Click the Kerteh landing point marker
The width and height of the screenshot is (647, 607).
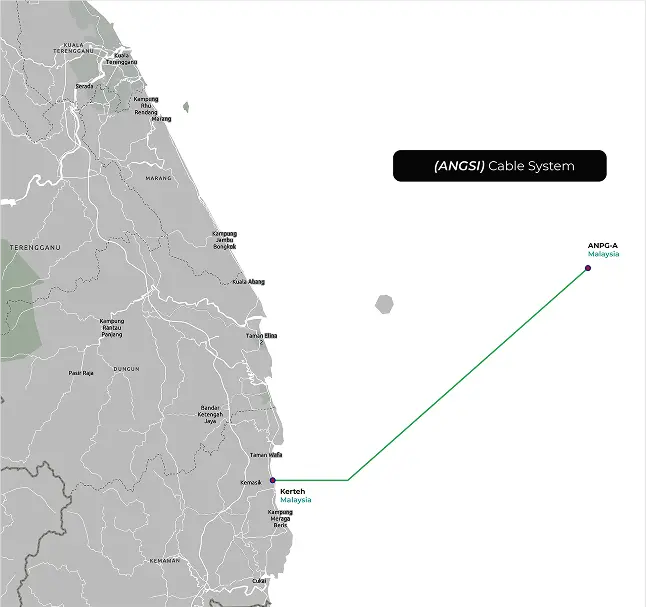(x=272, y=480)
